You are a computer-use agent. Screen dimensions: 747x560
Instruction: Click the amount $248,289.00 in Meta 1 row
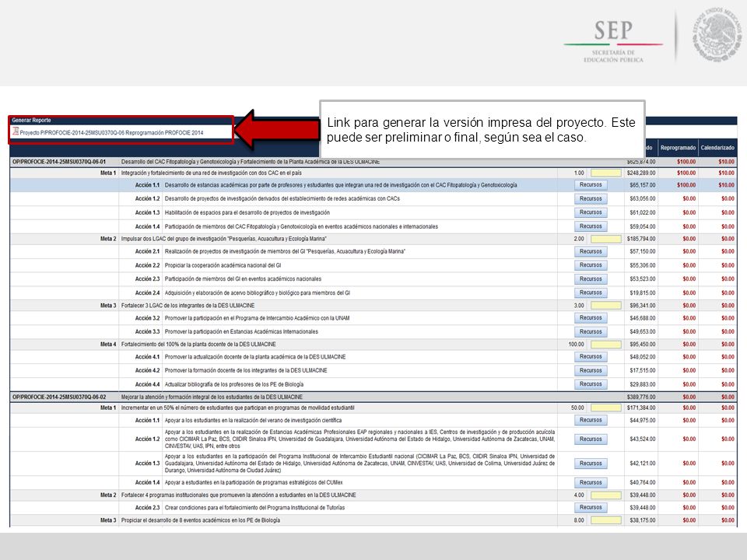640,173
